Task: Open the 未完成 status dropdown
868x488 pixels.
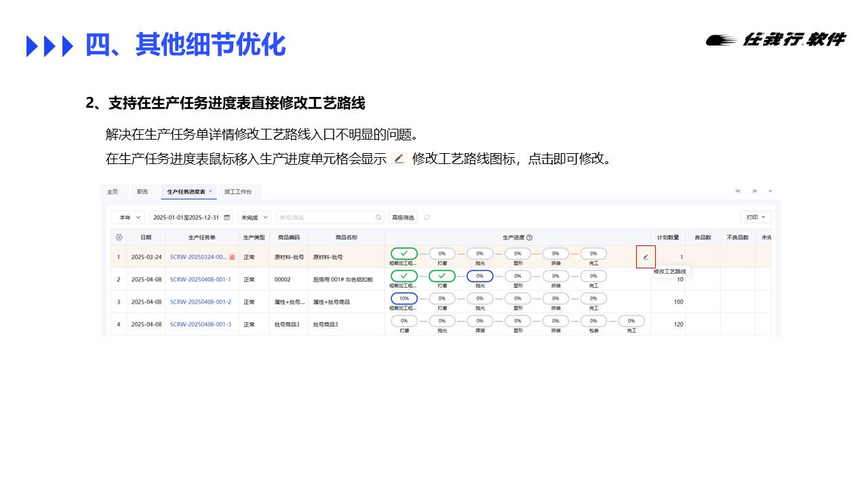Action: [256, 218]
